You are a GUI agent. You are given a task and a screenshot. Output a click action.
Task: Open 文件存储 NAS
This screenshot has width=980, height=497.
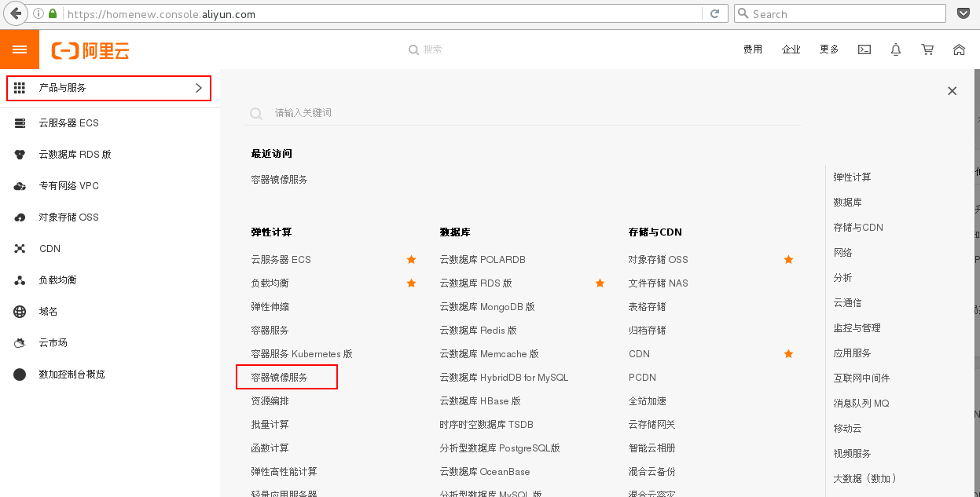pyautogui.click(x=659, y=283)
